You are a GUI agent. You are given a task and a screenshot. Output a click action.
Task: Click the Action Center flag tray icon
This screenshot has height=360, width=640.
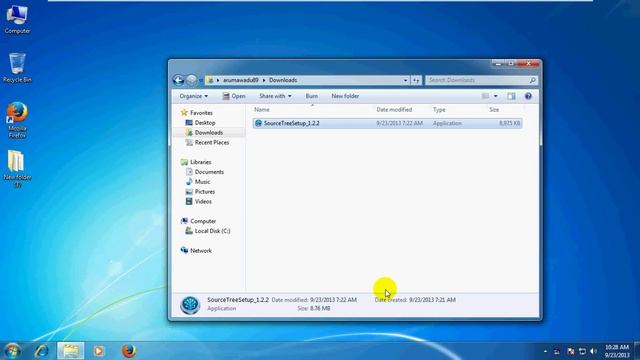pyautogui.click(x=571, y=351)
